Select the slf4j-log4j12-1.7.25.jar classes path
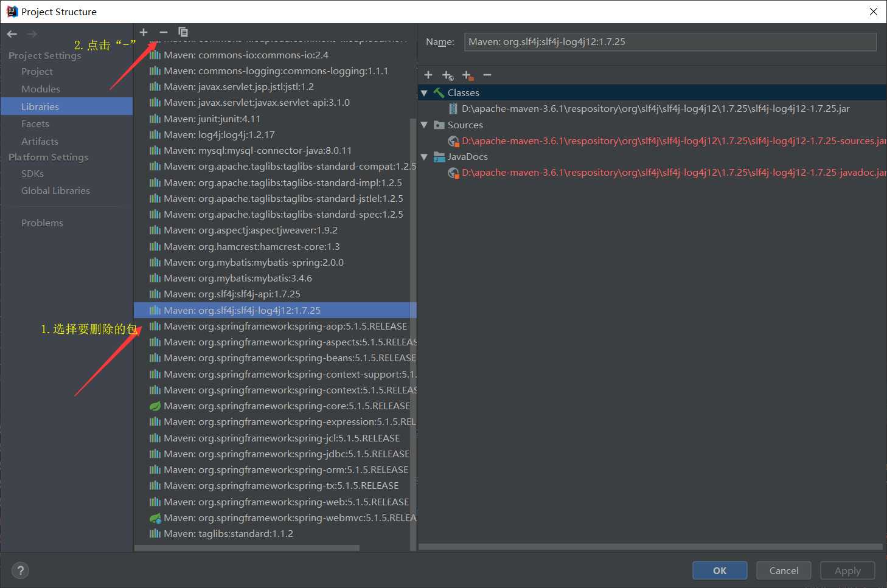This screenshot has height=588, width=887. coord(655,109)
